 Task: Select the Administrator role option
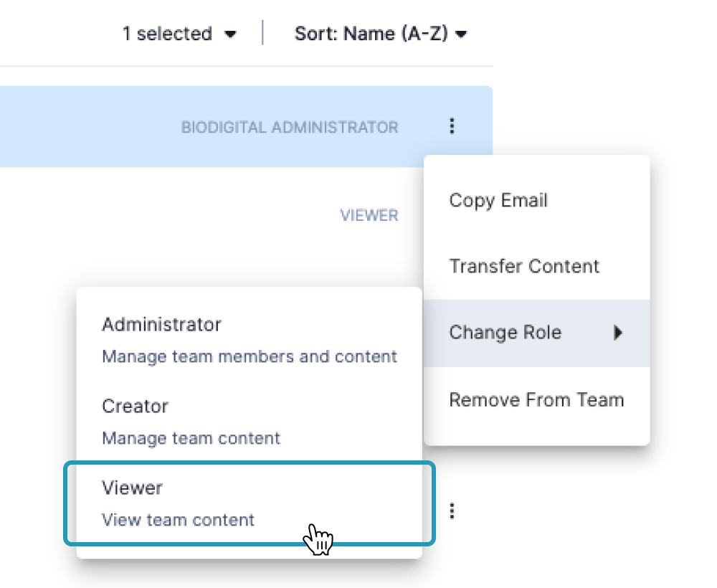tap(161, 325)
